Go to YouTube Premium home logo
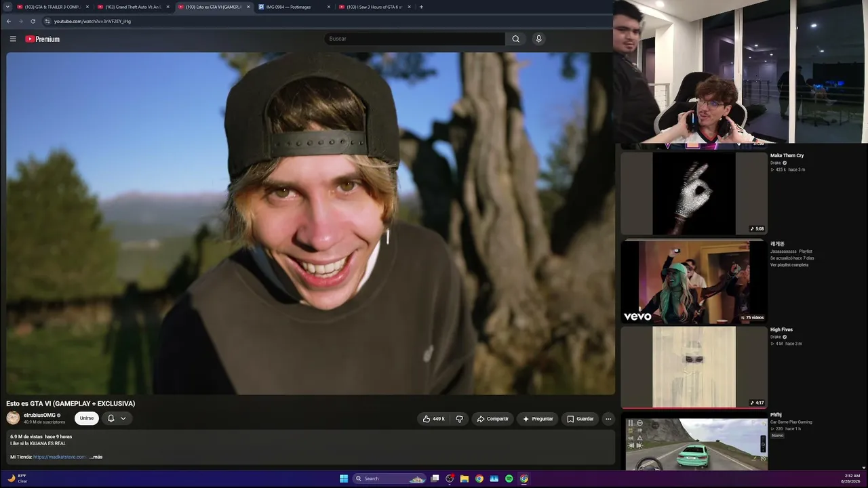Viewport: 868px width, 488px height. (43, 39)
